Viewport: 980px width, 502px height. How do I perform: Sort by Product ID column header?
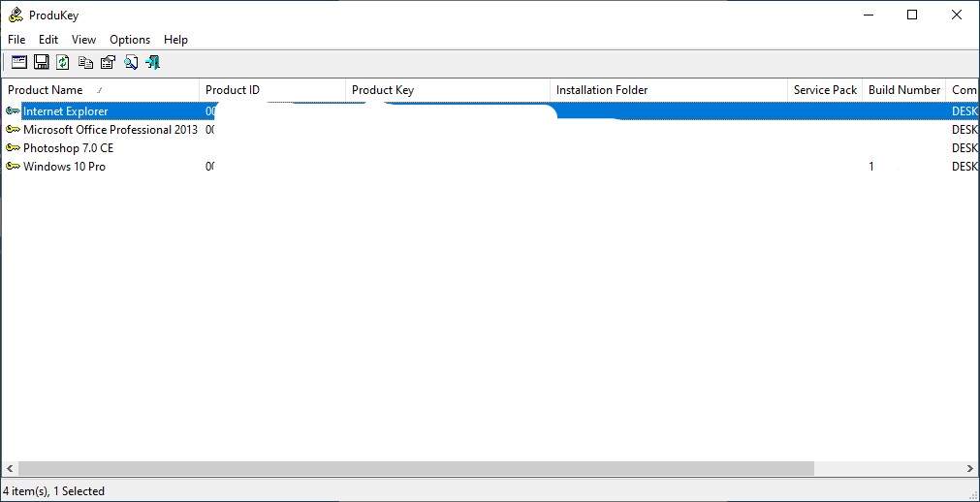tap(272, 90)
